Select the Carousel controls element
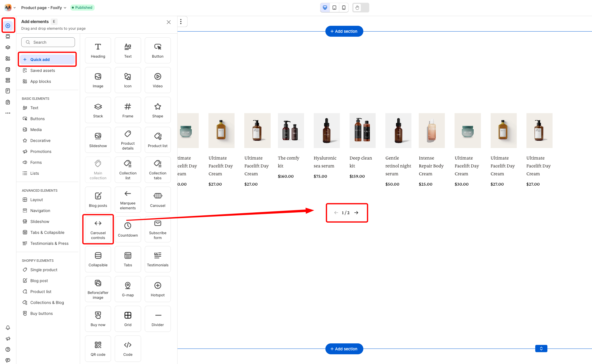The image size is (592, 364). point(98,229)
